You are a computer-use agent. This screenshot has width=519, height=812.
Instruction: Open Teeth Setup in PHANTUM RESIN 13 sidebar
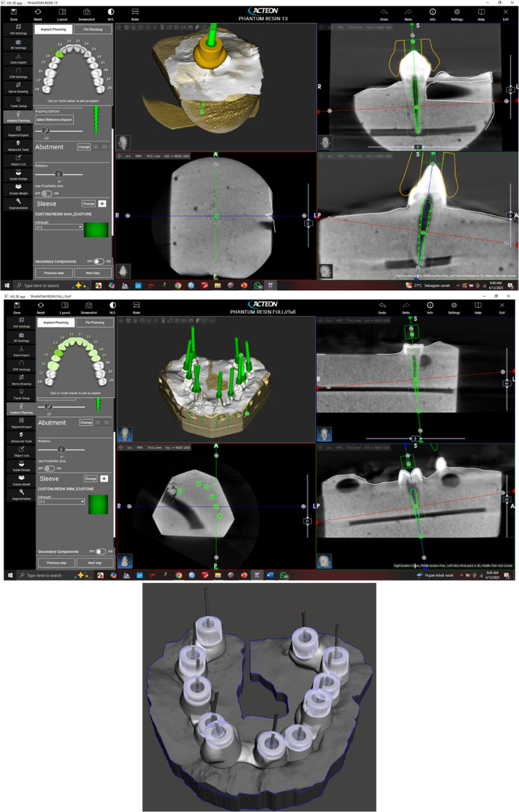(18, 102)
